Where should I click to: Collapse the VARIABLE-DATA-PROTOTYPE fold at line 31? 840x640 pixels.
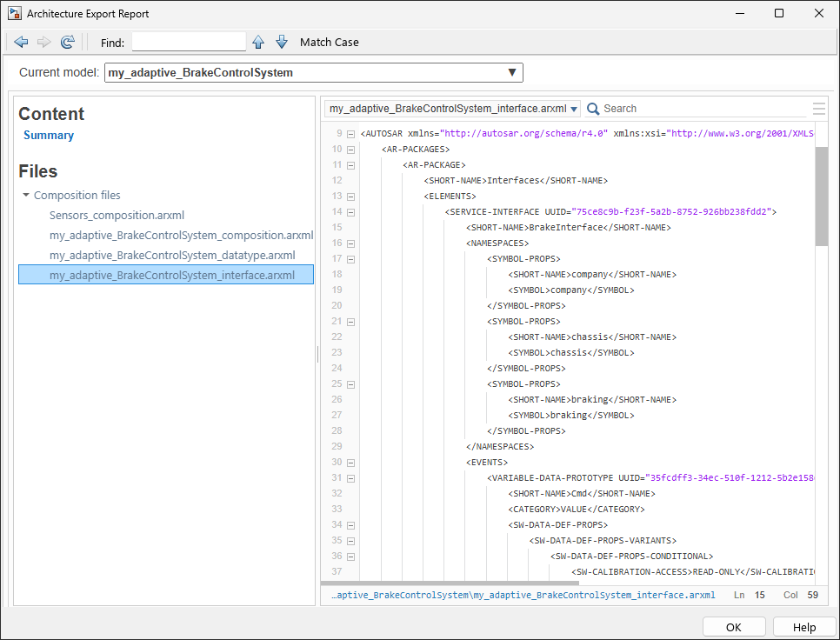tap(351, 478)
